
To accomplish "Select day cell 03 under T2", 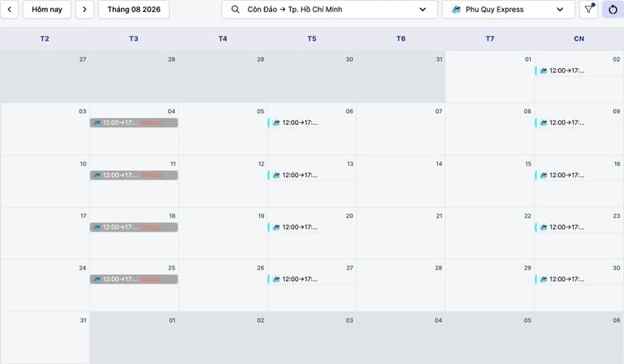I will (45, 129).
